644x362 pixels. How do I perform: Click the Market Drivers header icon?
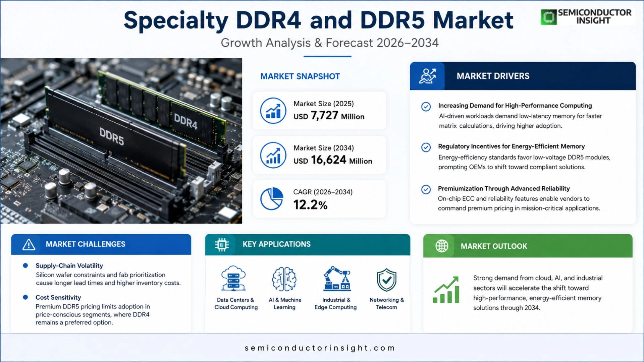[x=427, y=76]
